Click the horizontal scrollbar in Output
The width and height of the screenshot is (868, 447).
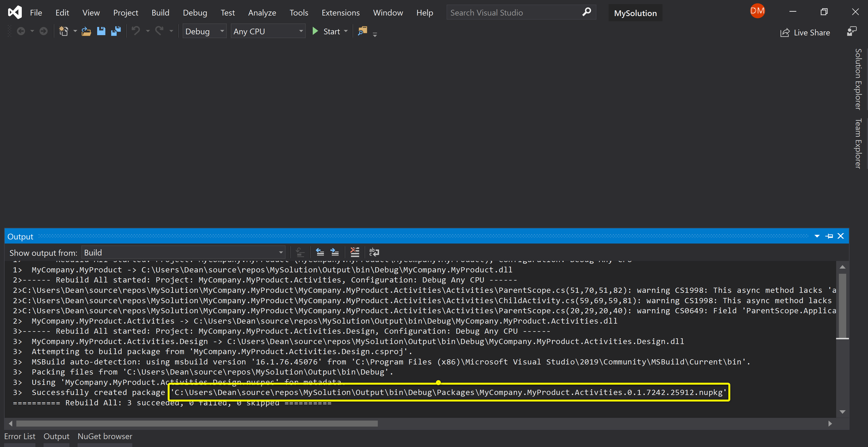tap(197, 424)
